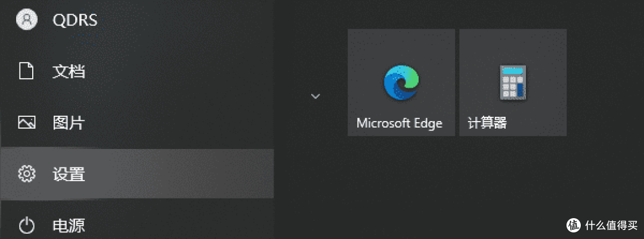Screen dimensions: 644x239
Task: Click the QDRS user avatar icon
Action: 27,19
